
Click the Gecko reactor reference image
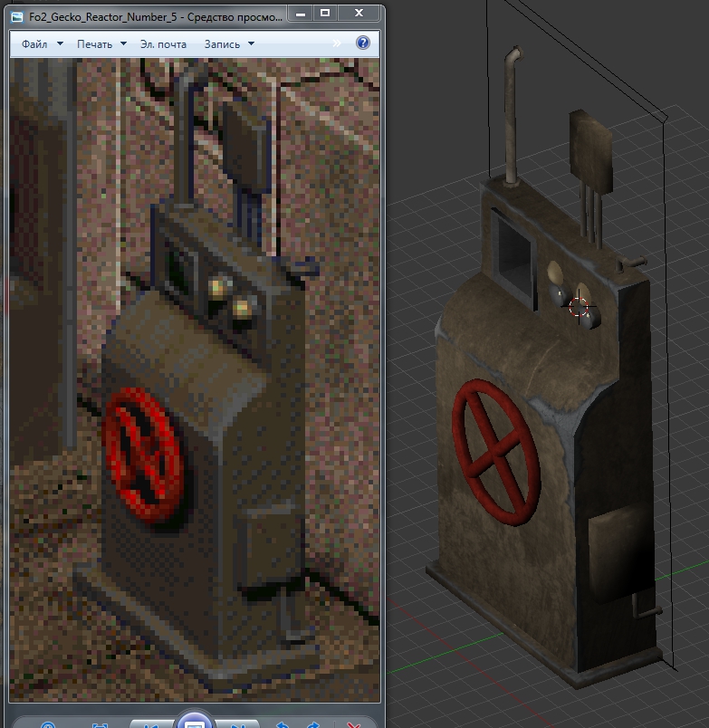click(x=195, y=379)
